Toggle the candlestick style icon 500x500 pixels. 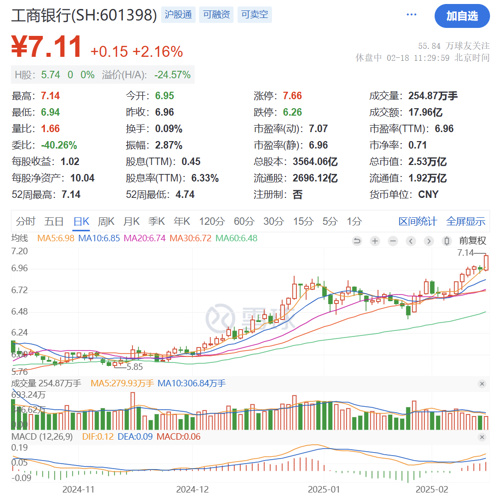tap(447, 241)
